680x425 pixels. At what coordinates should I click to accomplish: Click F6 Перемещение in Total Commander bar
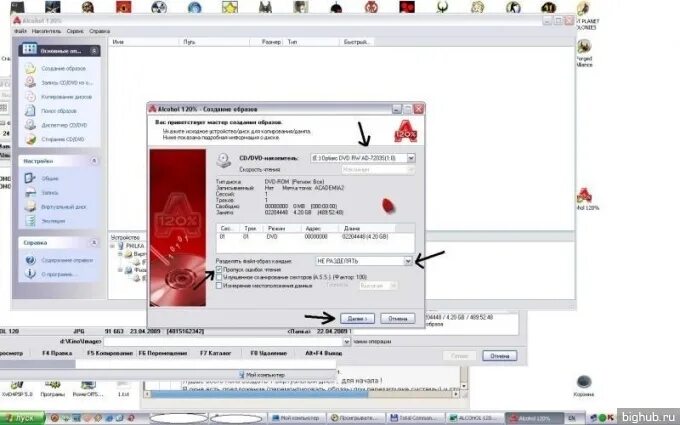coord(163,353)
